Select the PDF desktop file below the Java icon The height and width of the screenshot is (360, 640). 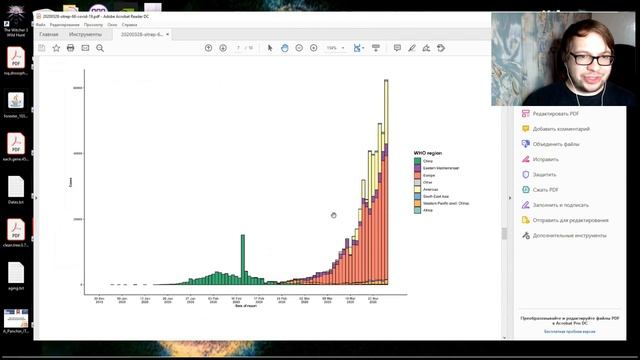[x=16, y=147]
